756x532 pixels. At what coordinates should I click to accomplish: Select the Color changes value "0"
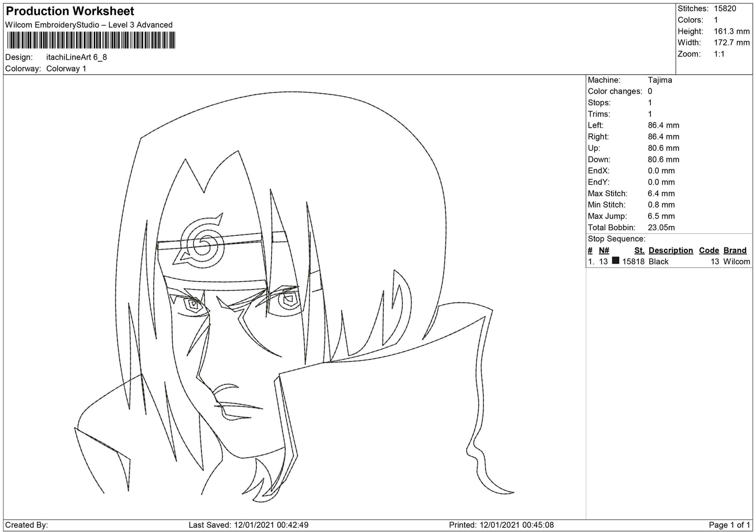650,91
